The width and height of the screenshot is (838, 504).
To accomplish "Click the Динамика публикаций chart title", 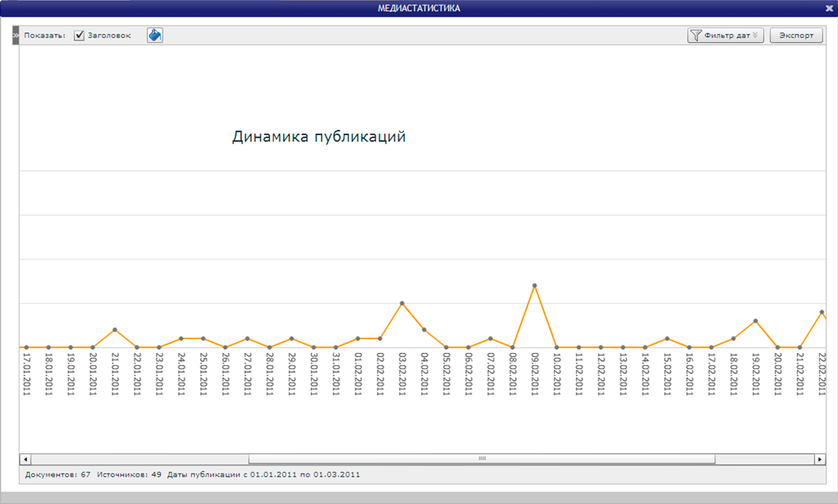I will click(x=319, y=137).
